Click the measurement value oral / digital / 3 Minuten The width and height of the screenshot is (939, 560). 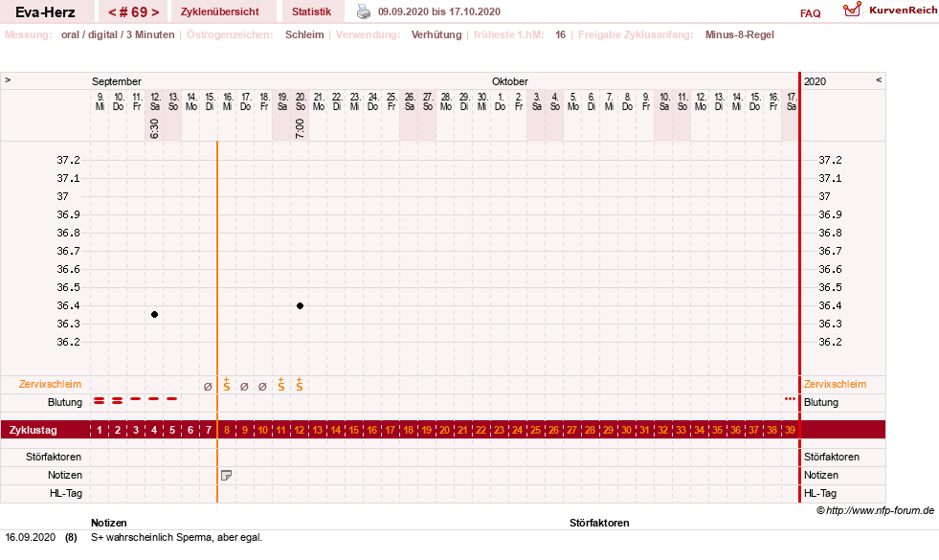(x=118, y=34)
